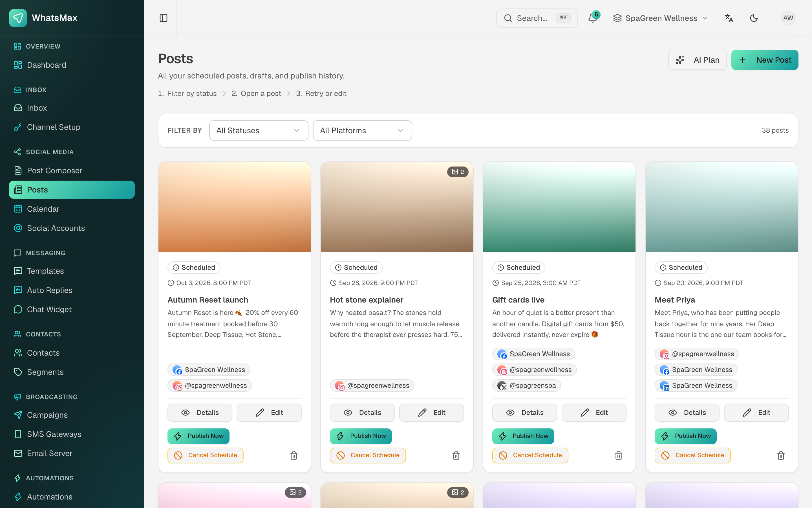Click the '38 posts' count text
This screenshot has height=508, width=812.
tap(775, 130)
